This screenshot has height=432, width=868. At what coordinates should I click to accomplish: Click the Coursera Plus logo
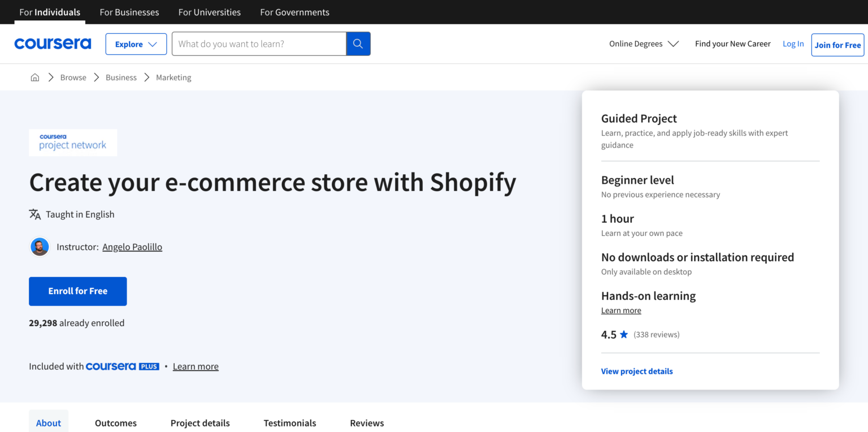point(123,366)
